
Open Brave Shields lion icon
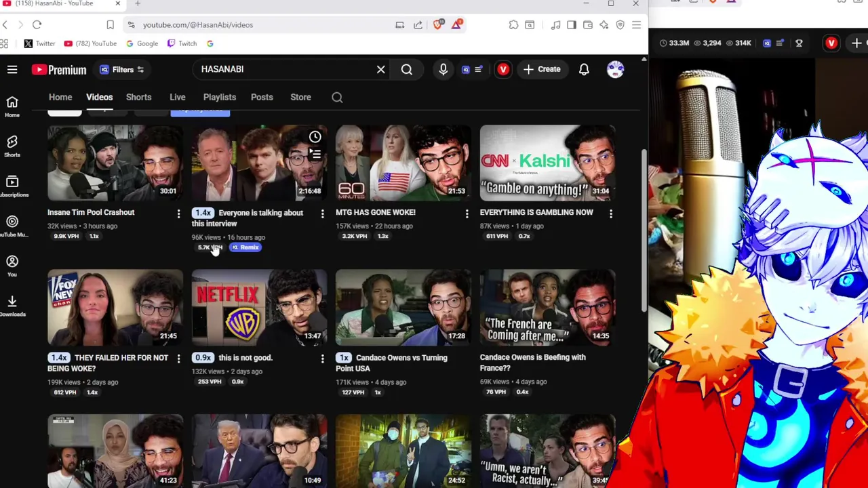(438, 24)
